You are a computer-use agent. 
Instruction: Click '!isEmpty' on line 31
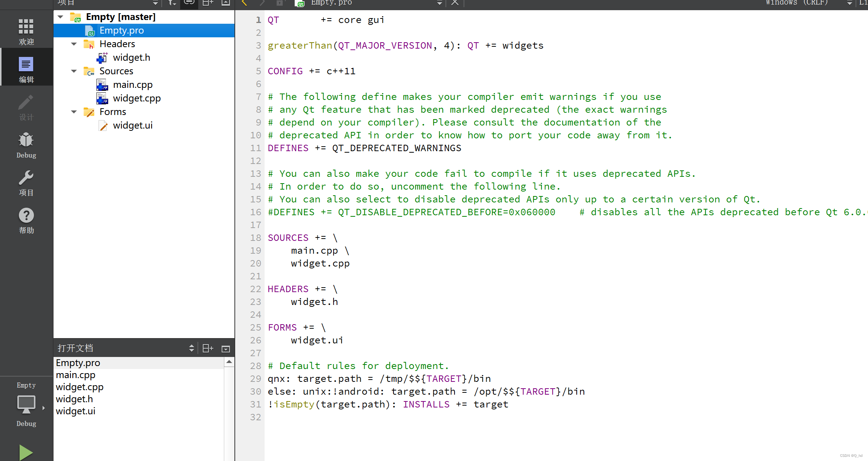[x=291, y=404]
